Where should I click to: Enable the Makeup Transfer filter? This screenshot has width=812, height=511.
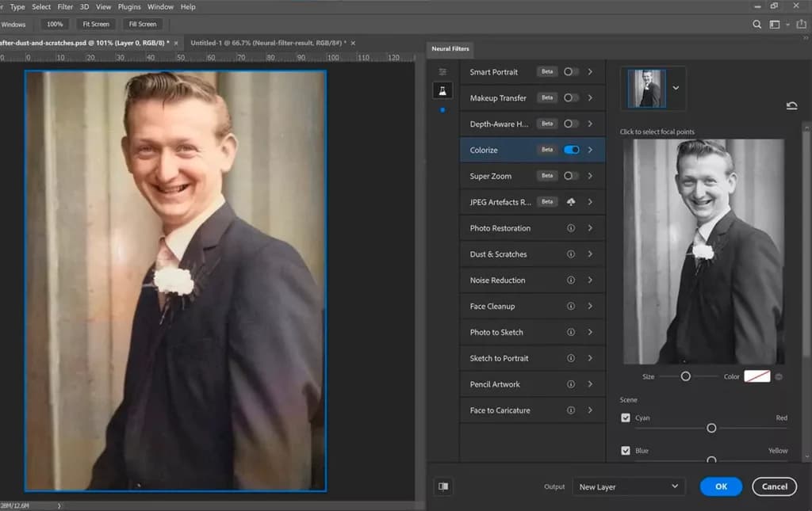(x=571, y=97)
